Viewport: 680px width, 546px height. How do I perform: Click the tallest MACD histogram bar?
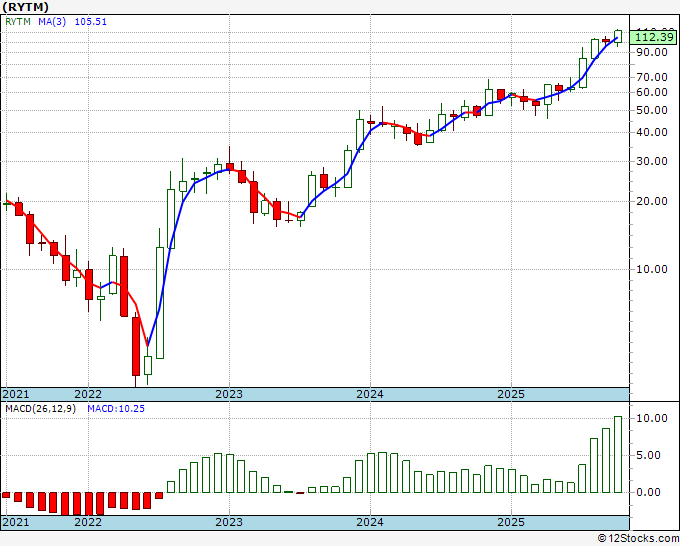618,454
